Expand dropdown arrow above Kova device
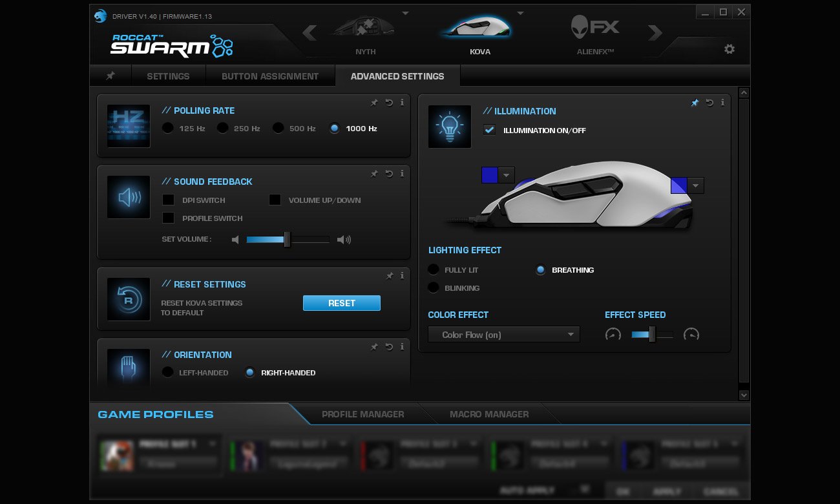The width and height of the screenshot is (840, 504). [520, 13]
